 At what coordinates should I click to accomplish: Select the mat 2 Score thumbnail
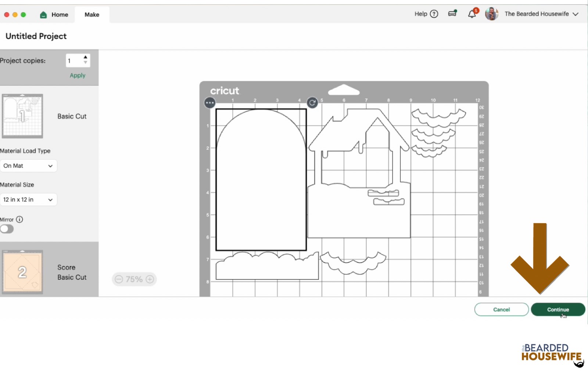pos(22,272)
